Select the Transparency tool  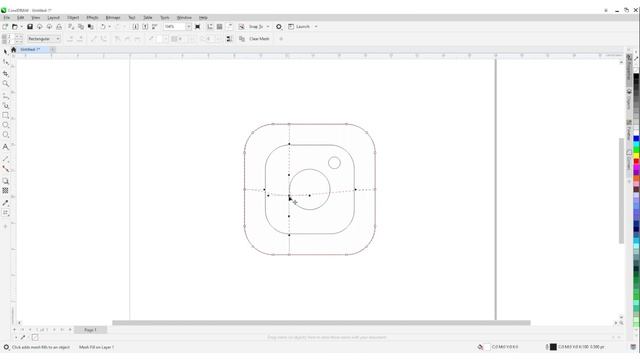[5, 191]
